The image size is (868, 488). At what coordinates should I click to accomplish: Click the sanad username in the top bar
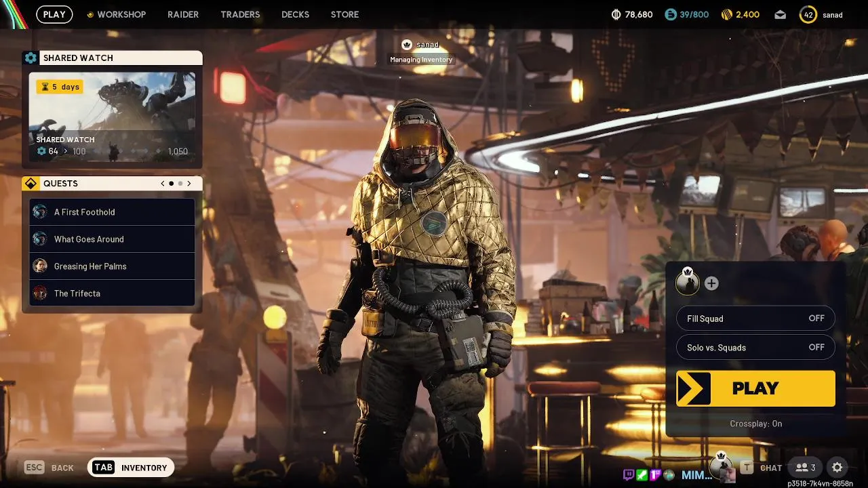833,15
